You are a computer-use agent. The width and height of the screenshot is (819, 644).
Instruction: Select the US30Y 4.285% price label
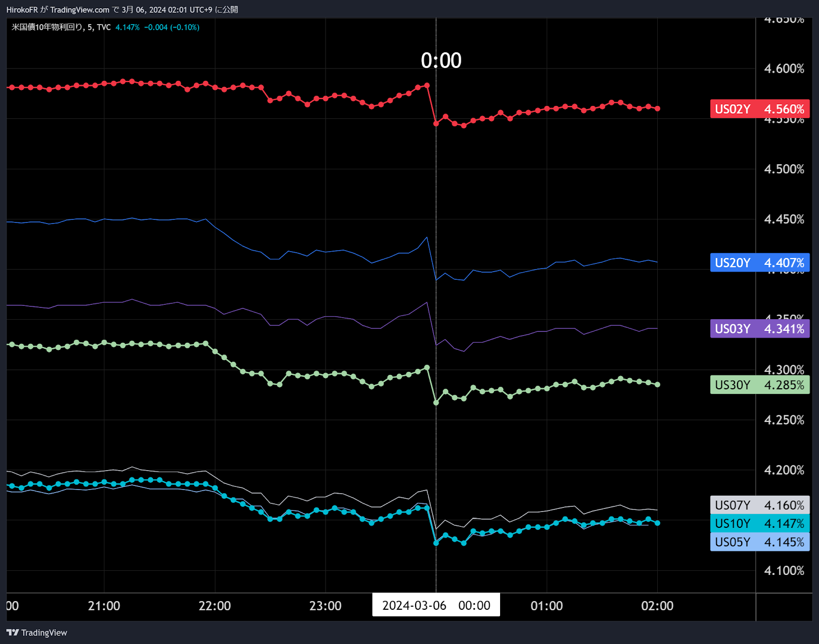760,385
